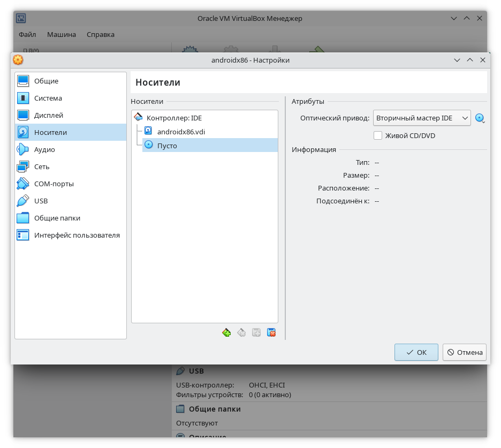
Task: Open the Система settings category
Action: [48, 98]
